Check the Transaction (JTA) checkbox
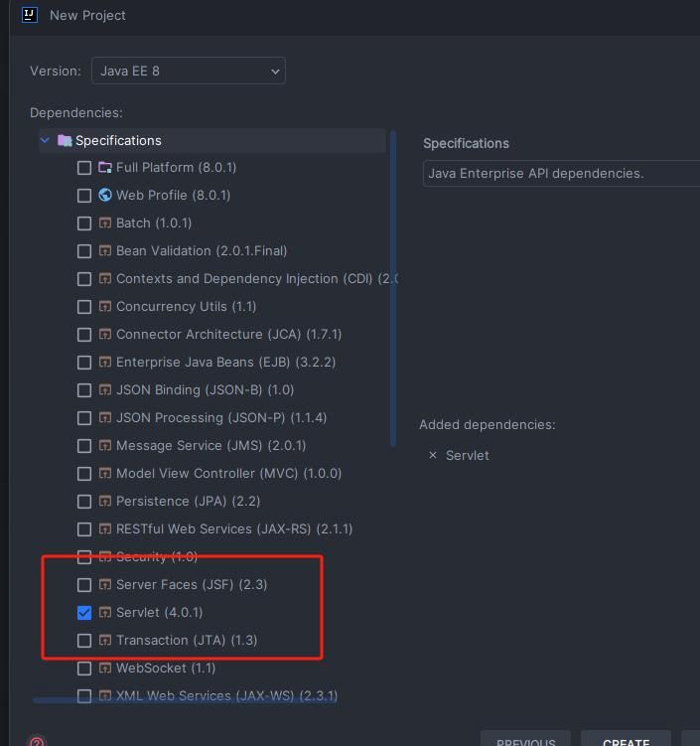Screen dimensions: 700x746 pyautogui.click(x=84, y=641)
